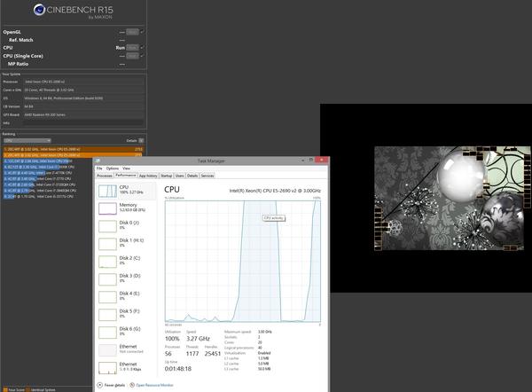
Task: Click the rendered scene preview image
Action: (452, 199)
